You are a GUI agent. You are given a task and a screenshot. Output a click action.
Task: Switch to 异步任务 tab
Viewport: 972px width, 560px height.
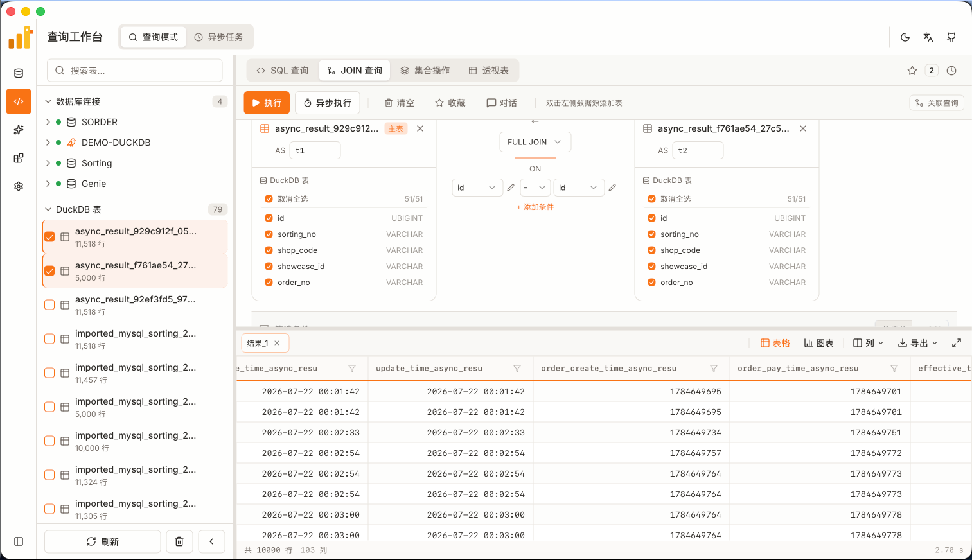click(x=219, y=37)
